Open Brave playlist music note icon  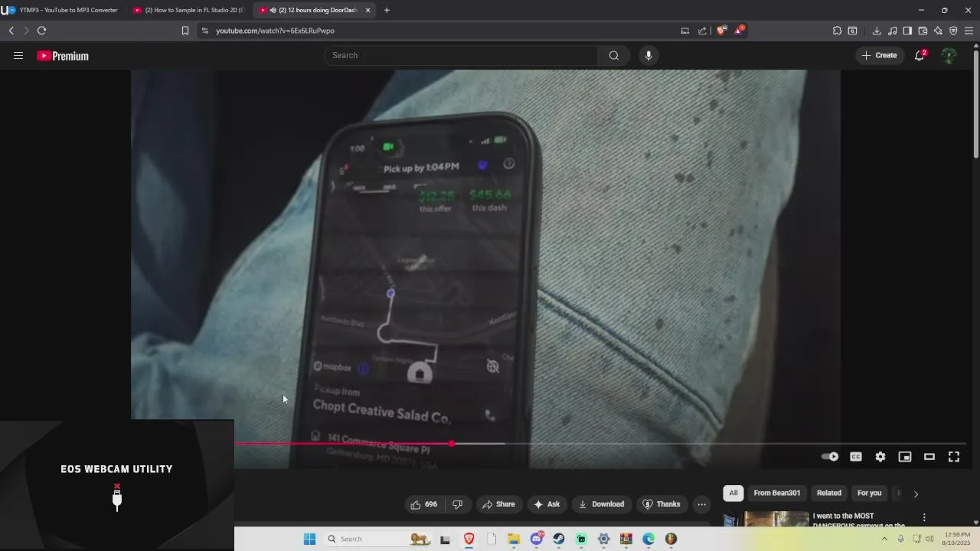[892, 31]
